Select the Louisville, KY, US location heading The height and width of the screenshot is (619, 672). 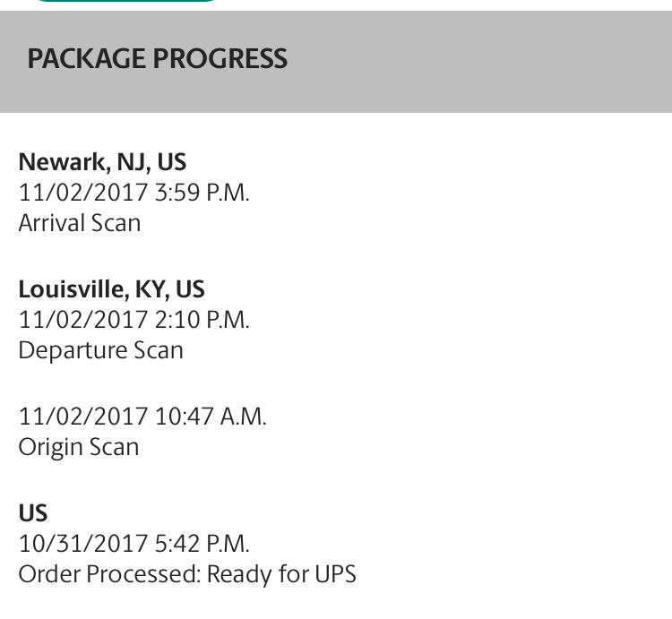tap(111, 289)
